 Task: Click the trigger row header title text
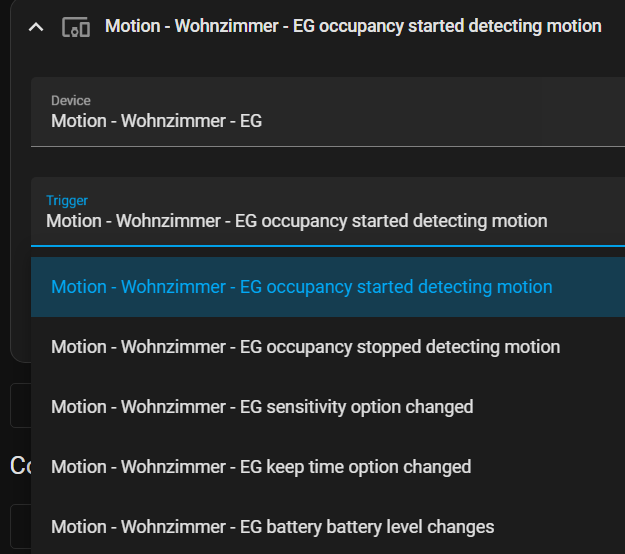(352, 26)
